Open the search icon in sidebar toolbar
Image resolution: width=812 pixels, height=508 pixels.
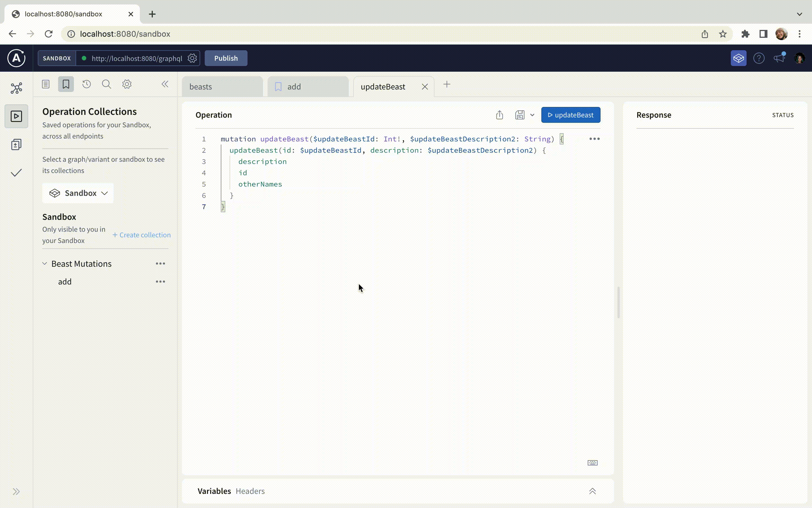(x=106, y=84)
